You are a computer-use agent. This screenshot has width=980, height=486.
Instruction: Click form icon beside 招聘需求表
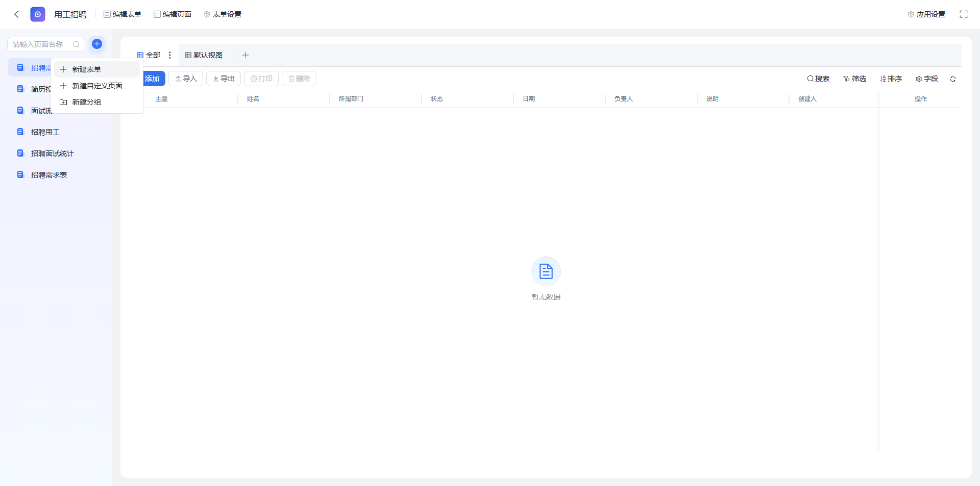point(20,174)
